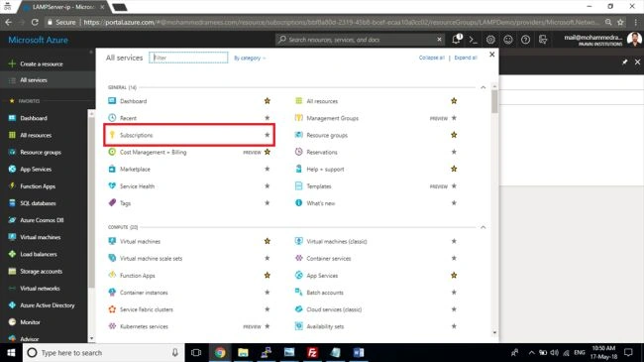Open Subscriptions service
This screenshot has width=644, height=362.
[137, 135]
